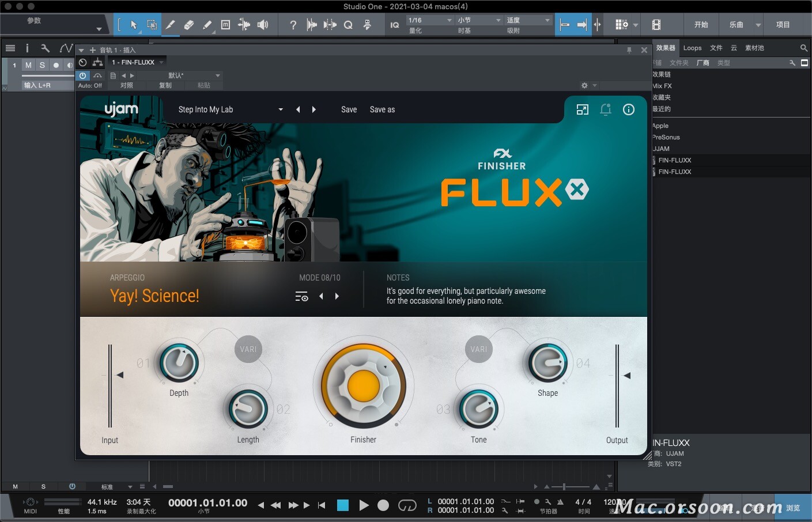This screenshot has width=812, height=522.
Task: Open the 适度 snap dropdown
Action: (x=528, y=20)
